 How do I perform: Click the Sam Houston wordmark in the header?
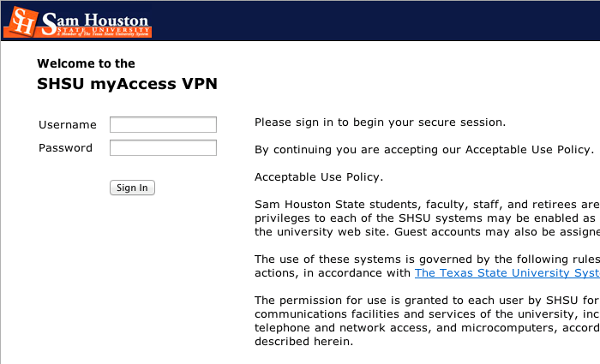(95, 21)
